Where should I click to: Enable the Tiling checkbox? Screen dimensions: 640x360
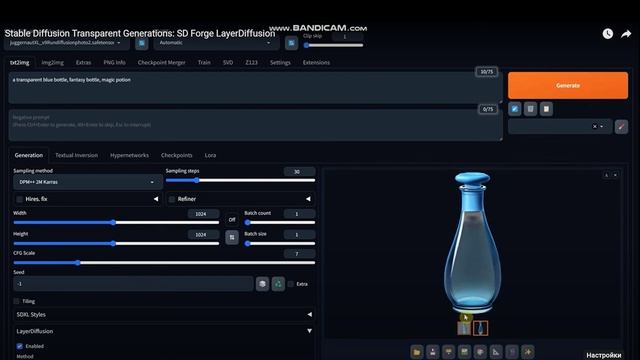click(16, 301)
